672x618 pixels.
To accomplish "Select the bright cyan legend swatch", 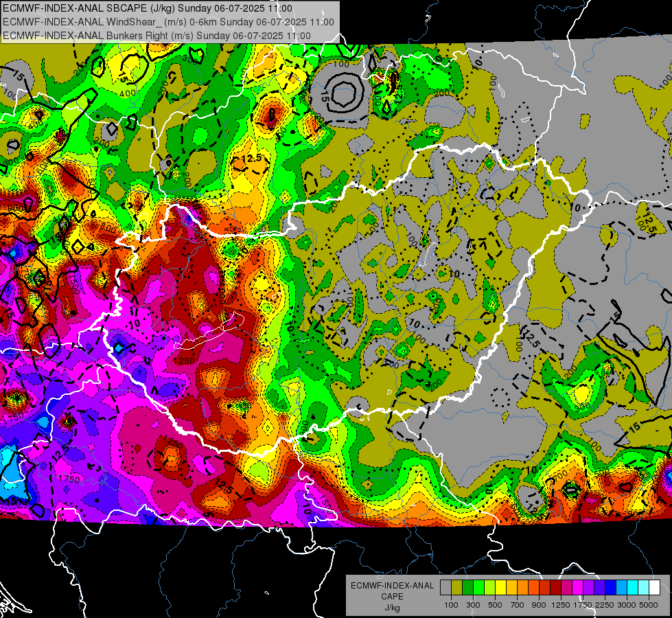I will point(633,588).
